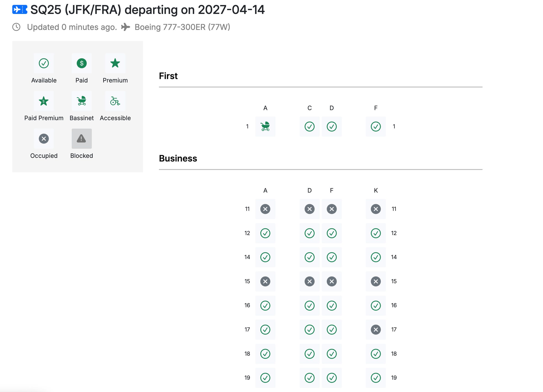Screen dimensions: 543x392
Task: Select available Business seat 19K
Action: pos(376,378)
